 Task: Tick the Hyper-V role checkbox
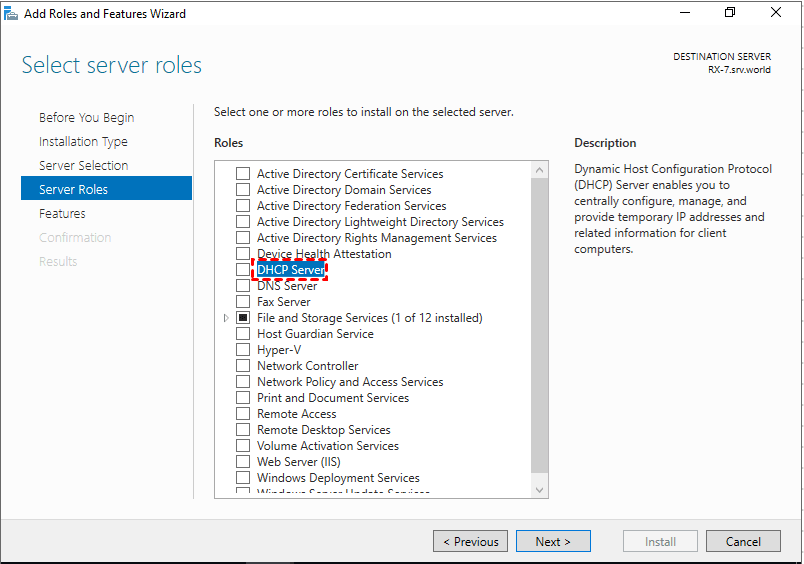[x=243, y=350]
